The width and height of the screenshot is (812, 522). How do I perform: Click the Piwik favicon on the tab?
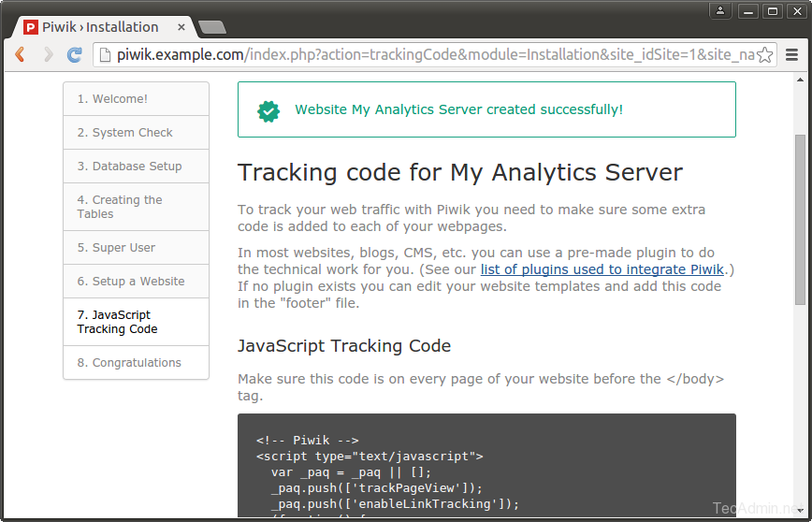click(31, 27)
